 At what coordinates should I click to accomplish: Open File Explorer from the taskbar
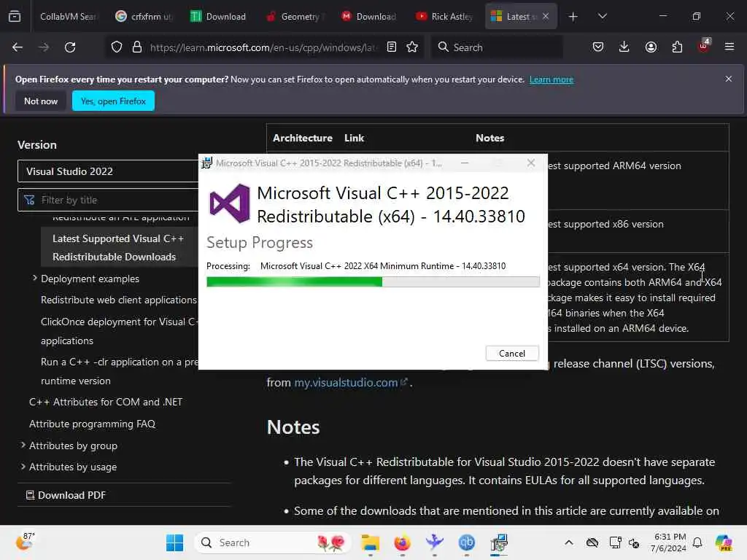pos(370,542)
